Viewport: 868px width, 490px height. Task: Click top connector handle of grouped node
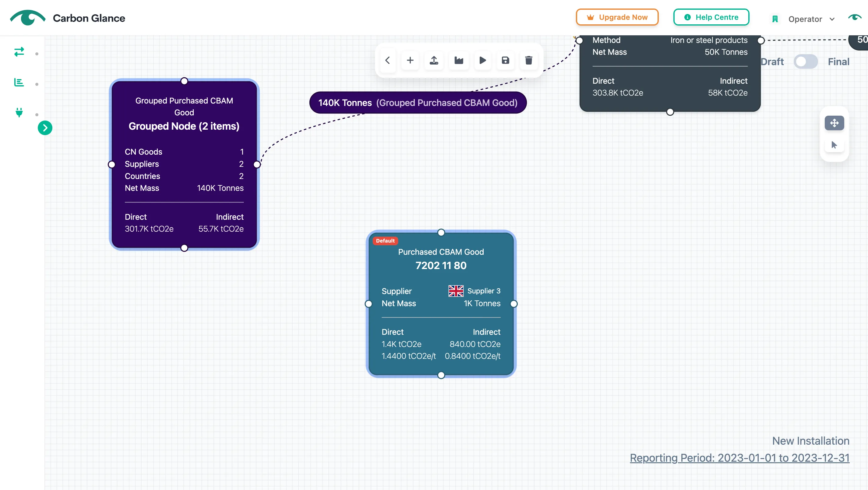184,81
